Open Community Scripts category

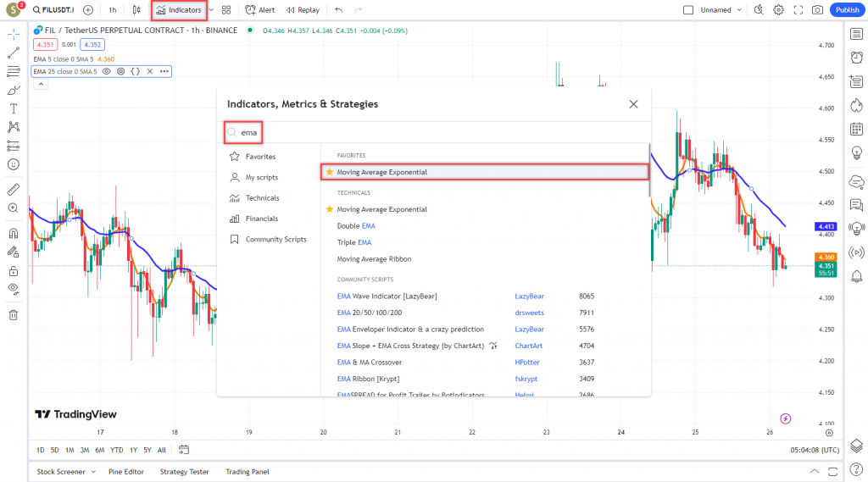coord(268,240)
